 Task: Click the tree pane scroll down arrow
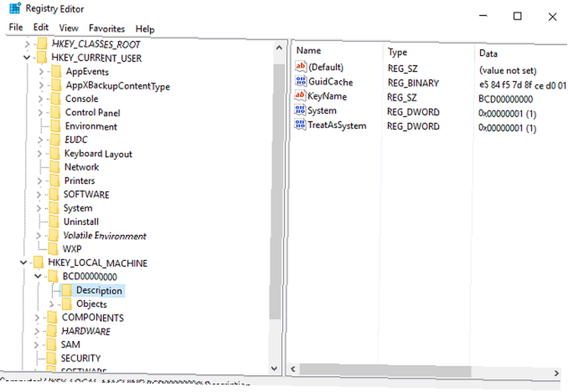pyautogui.click(x=274, y=369)
